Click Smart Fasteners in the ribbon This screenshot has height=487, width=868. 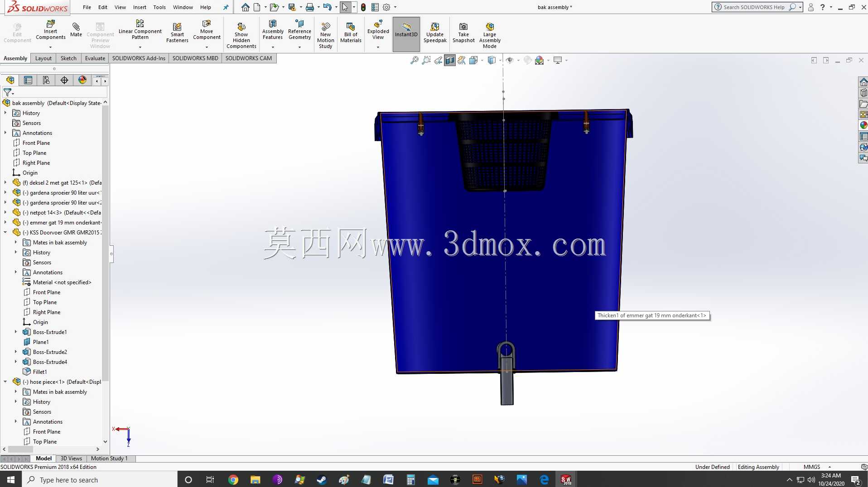(177, 32)
